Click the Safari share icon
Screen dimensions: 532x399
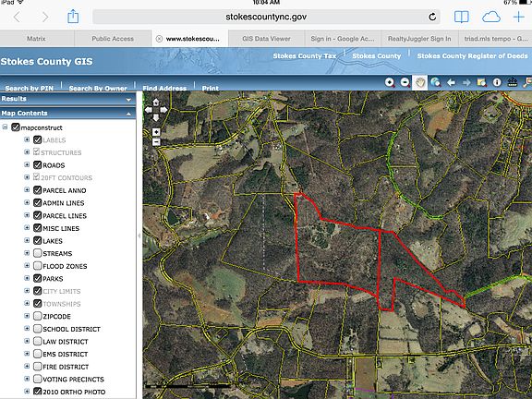coord(73,17)
